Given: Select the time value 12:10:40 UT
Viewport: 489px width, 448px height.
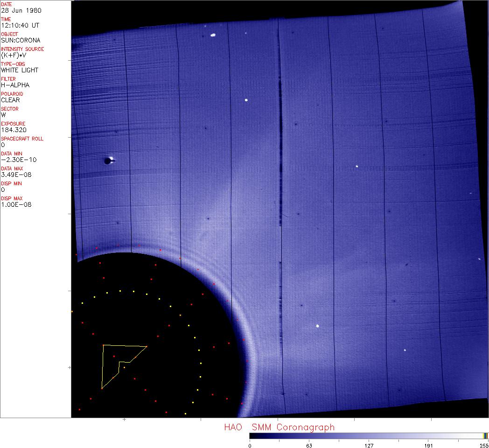Looking at the screenshot, I should pyautogui.click(x=20, y=25).
